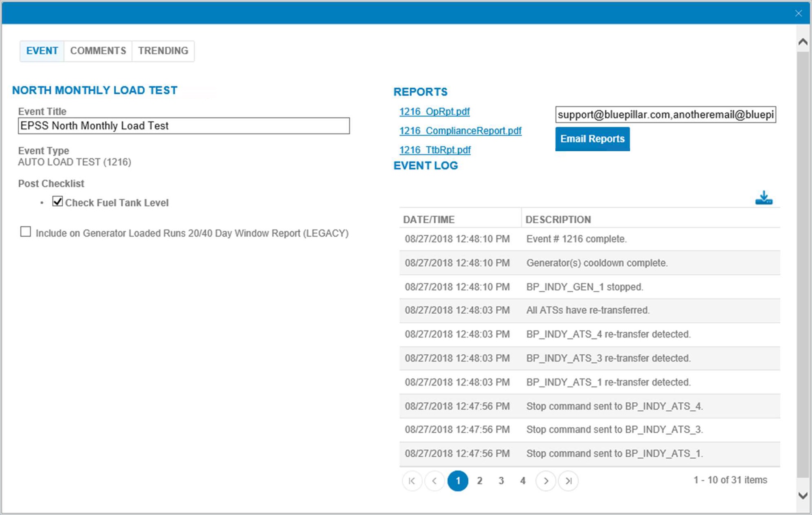
Task: Download the event log export icon
Action: click(x=764, y=198)
